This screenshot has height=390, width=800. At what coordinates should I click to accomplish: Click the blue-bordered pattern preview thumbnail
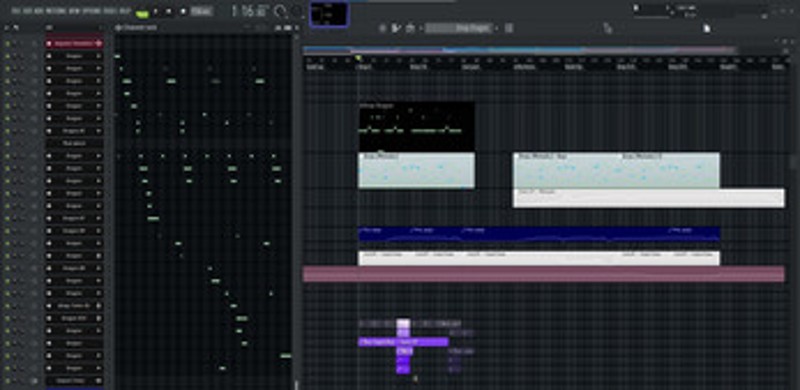[x=329, y=14]
